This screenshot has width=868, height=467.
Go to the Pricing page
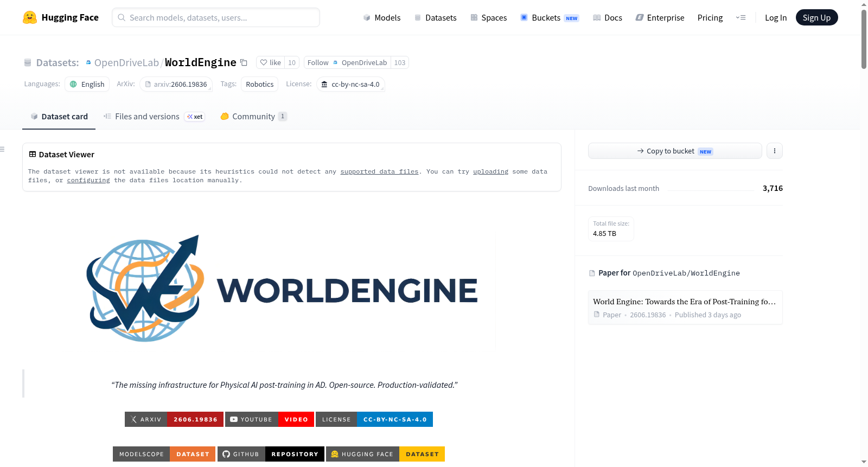[x=710, y=17]
